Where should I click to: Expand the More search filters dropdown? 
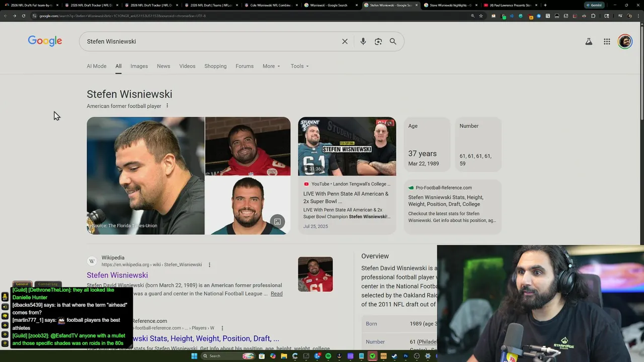coord(271,66)
